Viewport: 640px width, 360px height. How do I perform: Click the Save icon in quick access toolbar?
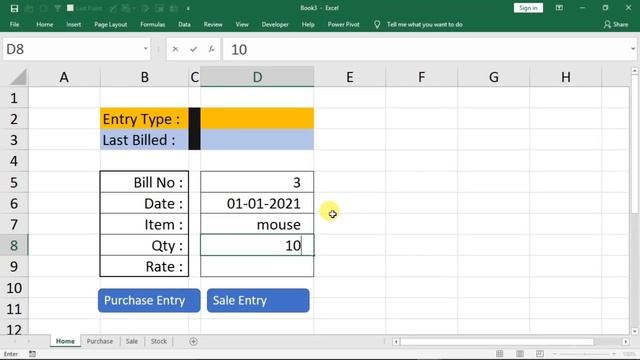14,8
